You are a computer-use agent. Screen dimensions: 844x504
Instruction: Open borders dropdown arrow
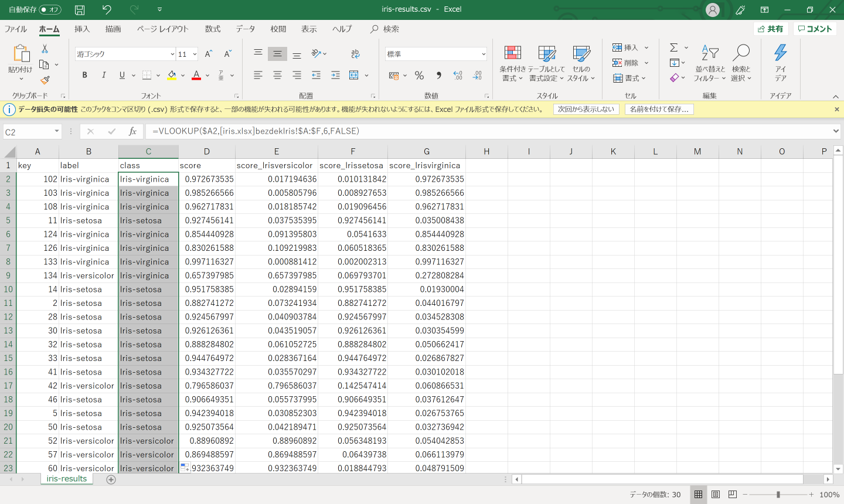(158, 75)
